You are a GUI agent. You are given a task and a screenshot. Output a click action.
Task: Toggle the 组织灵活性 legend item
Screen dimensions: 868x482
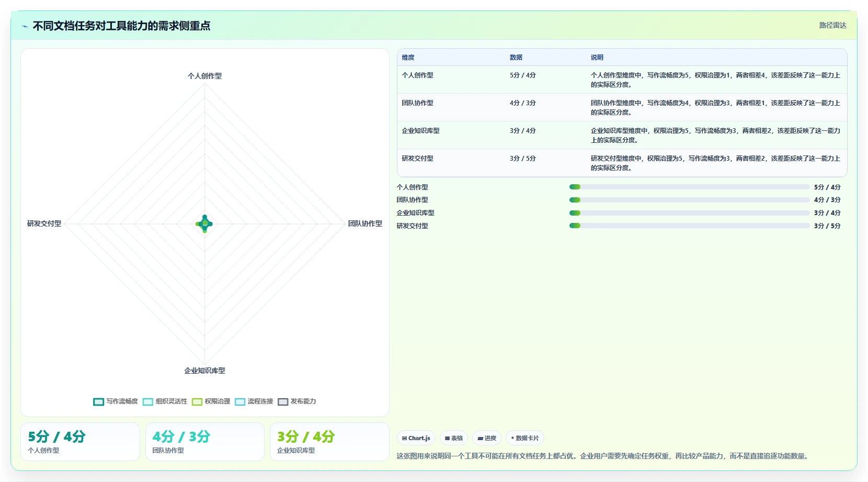pos(165,401)
